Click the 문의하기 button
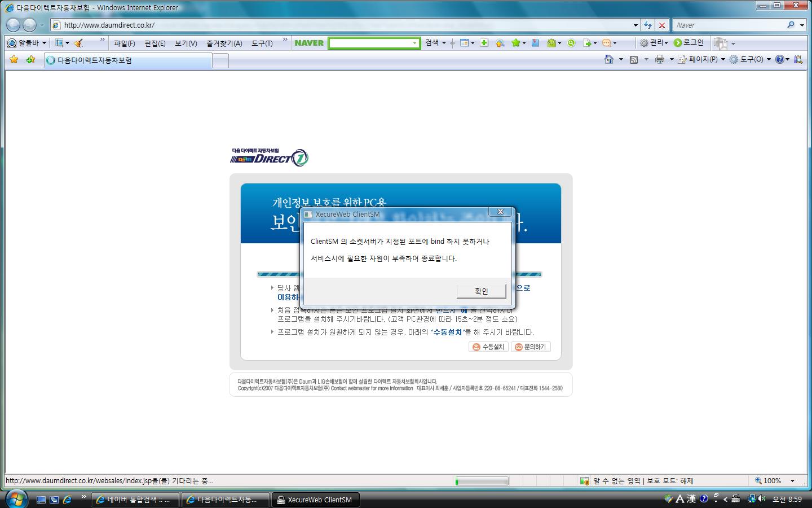 pyautogui.click(x=531, y=347)
